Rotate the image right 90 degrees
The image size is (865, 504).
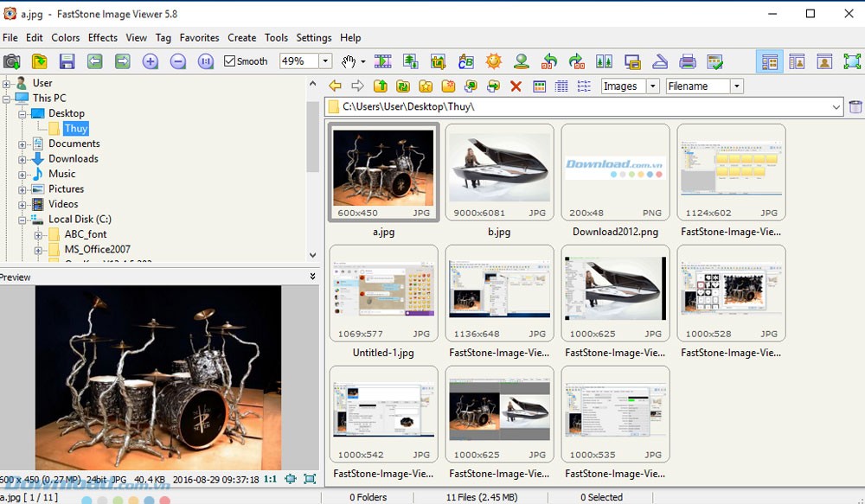pos(577,61)
